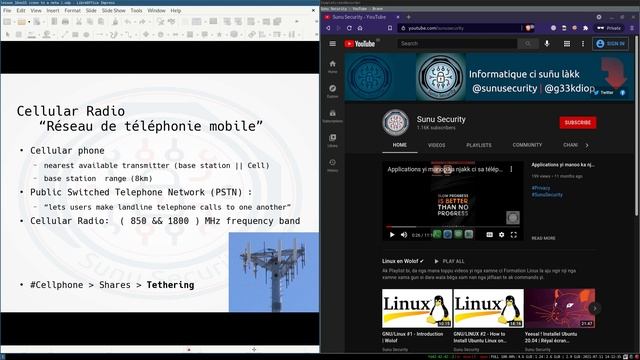Switch to the COMMUNITY channel tab
640x360 pixels.
click(x=527, y=145)
